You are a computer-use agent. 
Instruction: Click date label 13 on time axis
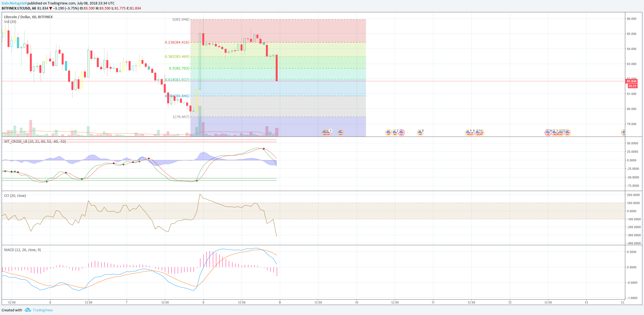(586, 302)
